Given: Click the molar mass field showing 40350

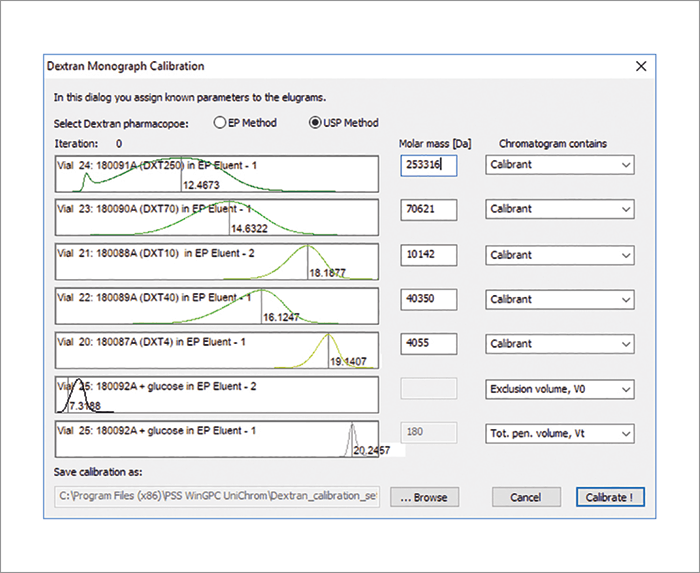Looking at the screenshot, I should pos(429,299).
